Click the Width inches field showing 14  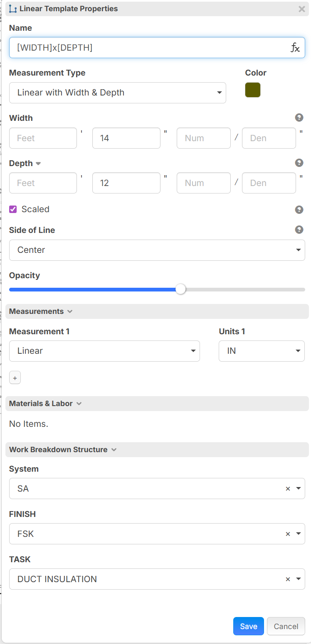tap(126, 138)
